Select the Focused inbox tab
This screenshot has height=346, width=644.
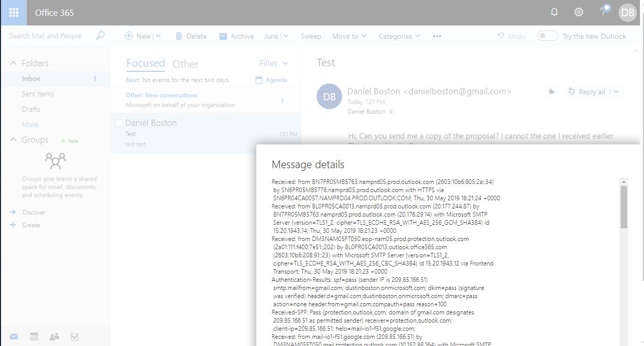point(146,63)
